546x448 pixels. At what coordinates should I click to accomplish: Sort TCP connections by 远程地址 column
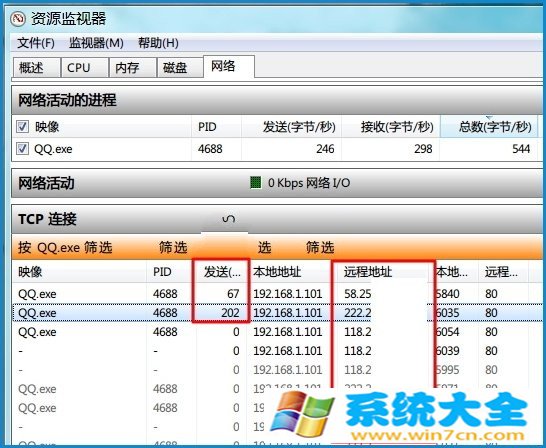pyautogui.click(x=383, y=272)
